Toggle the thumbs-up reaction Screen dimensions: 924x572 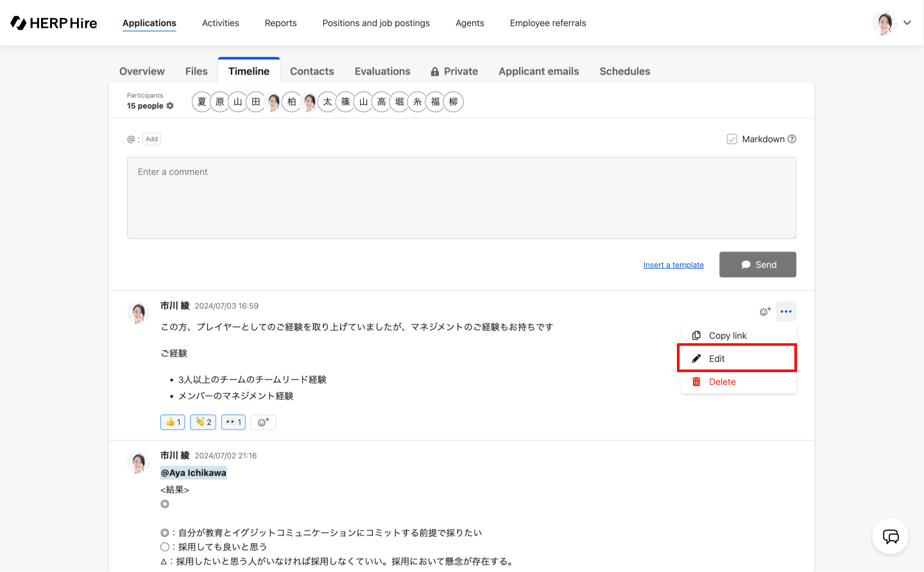[x=173, y=422]
